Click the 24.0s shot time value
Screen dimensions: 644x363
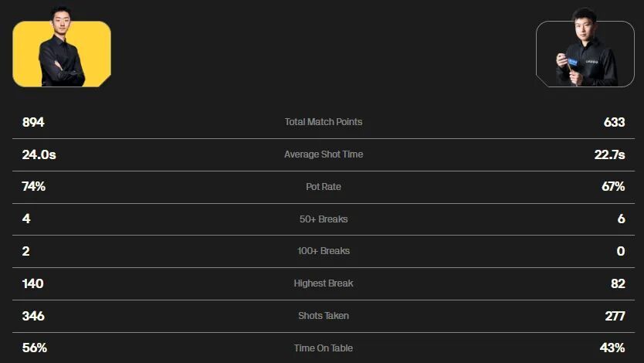[39, 154]
